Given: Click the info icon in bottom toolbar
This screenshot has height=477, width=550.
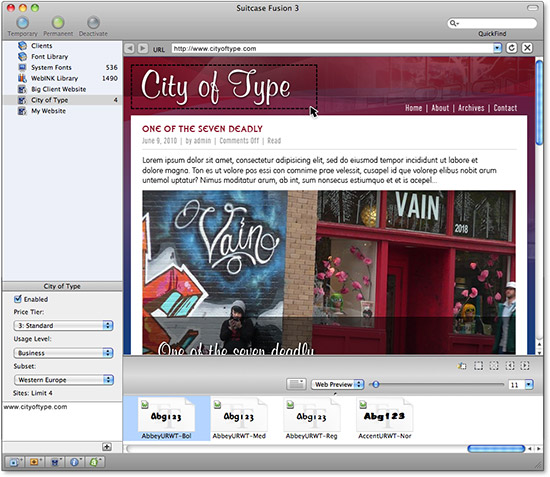Looking at the screenshot, I should pos(74,462).
